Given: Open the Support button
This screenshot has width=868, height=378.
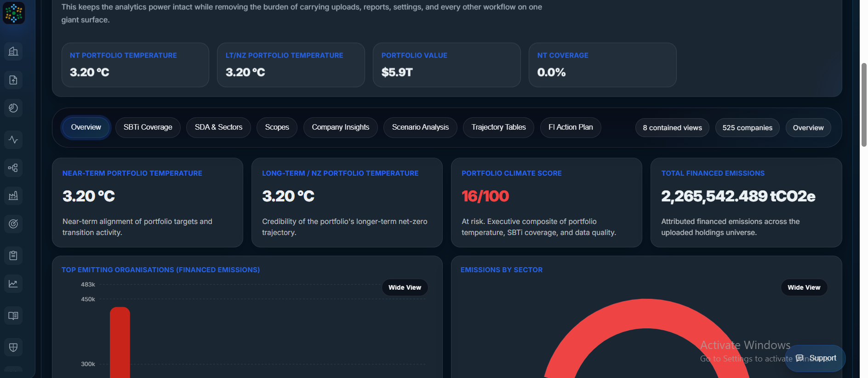Looking at the screenshot, I should [815, 358].
